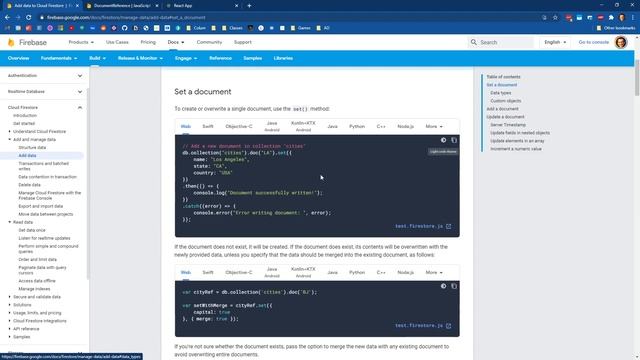The width and height of the screenshot is (640, 360).
Task: Open the Docs dropdown menu
Action: (x=176, y=42)
